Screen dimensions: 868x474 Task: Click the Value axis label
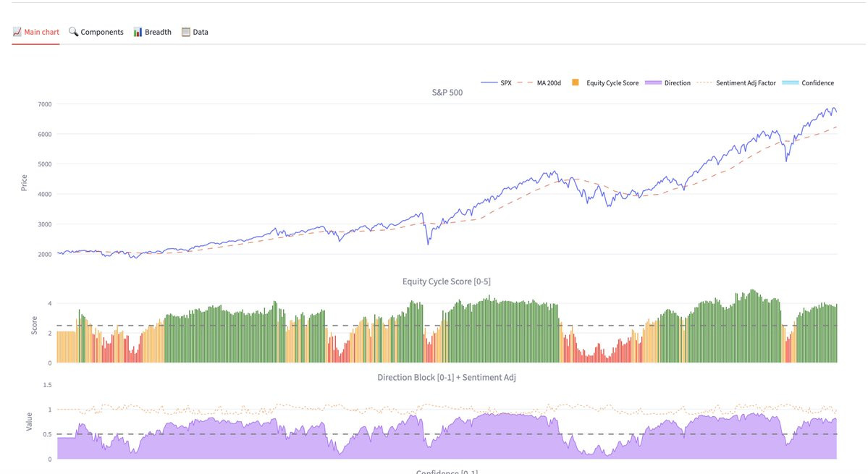29,421
